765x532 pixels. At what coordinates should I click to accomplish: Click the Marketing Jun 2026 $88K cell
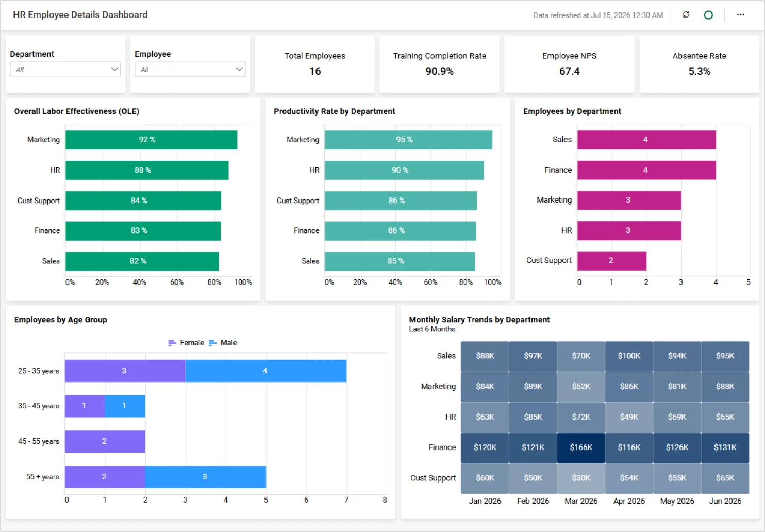pyautogui.click(x=725, y=387)
